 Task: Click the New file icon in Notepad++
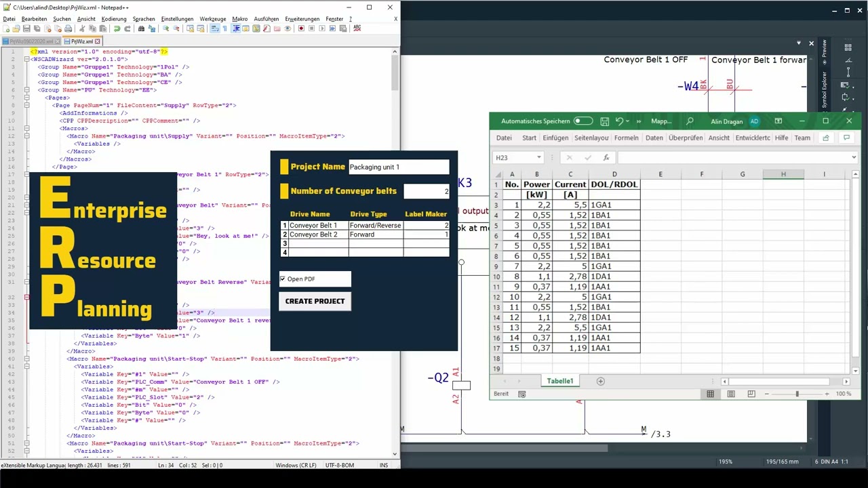pyautogui.click(x=5, y=28)
